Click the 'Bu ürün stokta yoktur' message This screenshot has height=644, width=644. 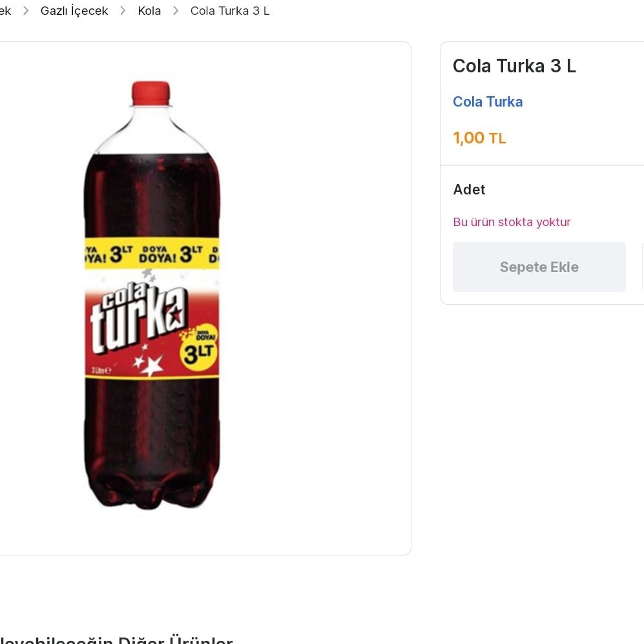(x=512, y=222)
